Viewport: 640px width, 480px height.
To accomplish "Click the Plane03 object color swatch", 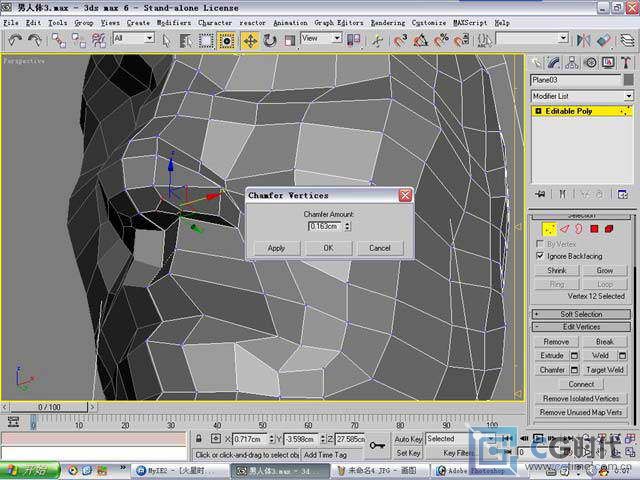I will pos(629,80).
